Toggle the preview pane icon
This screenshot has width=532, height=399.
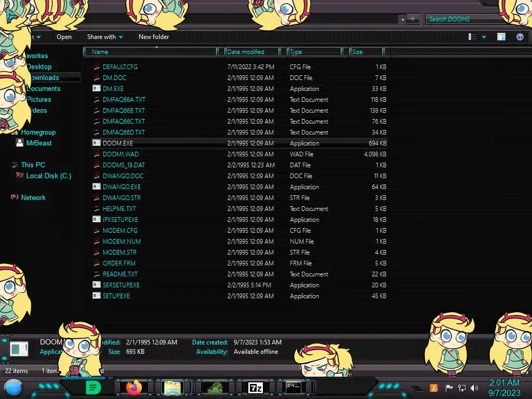(501, 37)
